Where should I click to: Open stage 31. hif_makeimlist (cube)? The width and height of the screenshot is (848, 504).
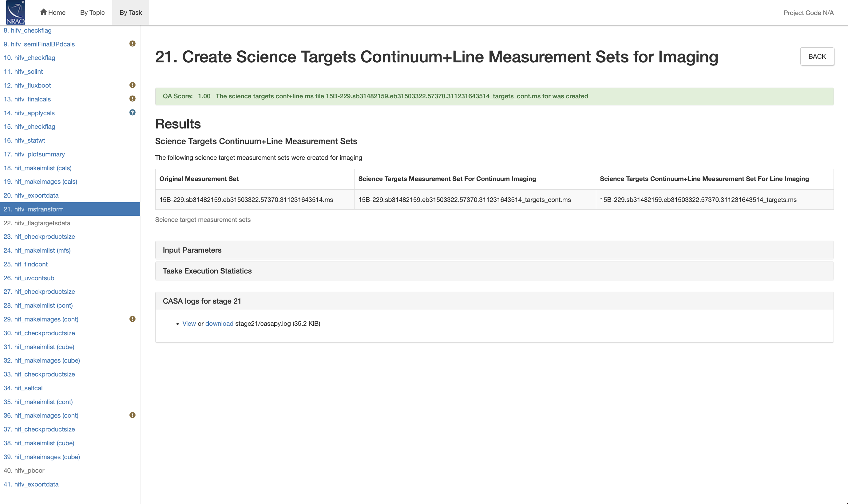[x=39, y=347]
